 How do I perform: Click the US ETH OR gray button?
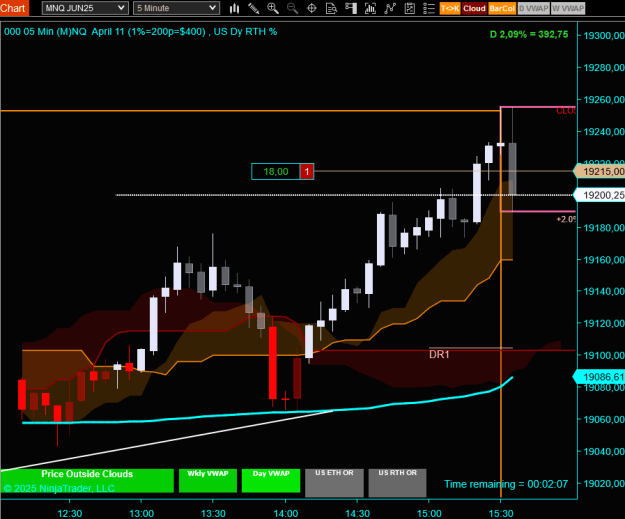(334, 483)
